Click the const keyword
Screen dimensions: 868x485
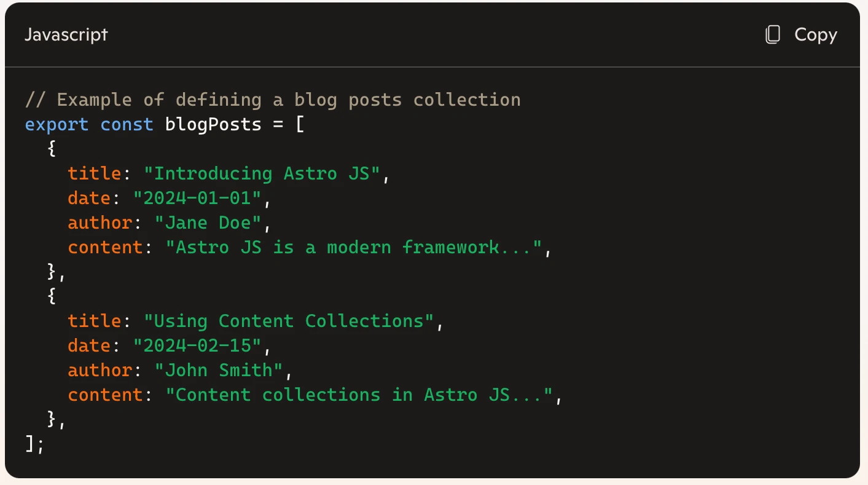[x=127, y=124]
